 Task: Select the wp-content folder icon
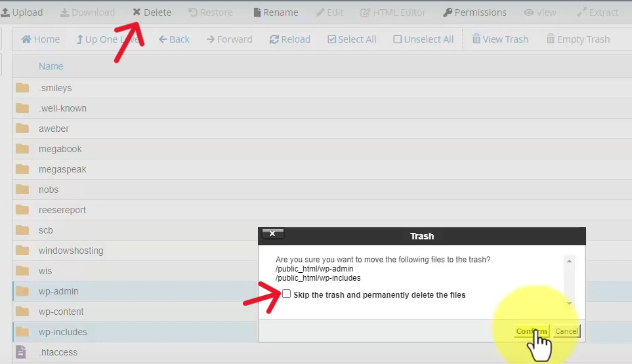[x=22, y=312]
